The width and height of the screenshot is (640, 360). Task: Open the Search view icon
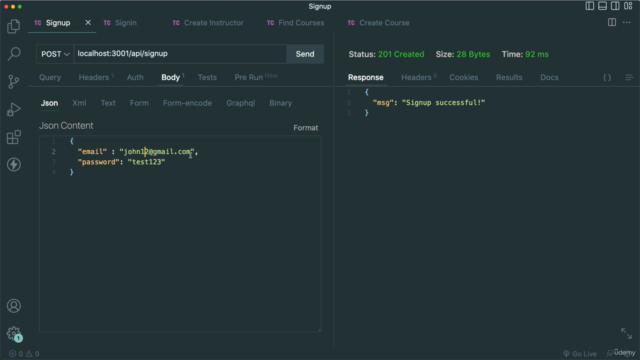coord(13,54)
